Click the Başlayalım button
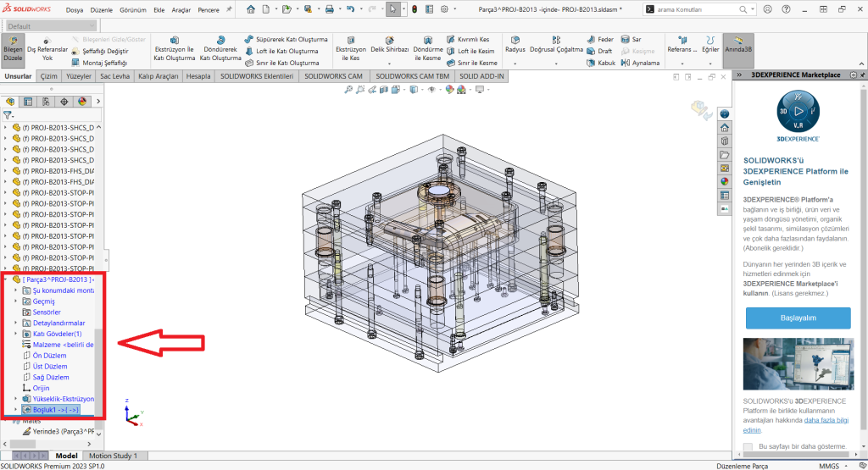868x470 pixels. click(798, 318)
